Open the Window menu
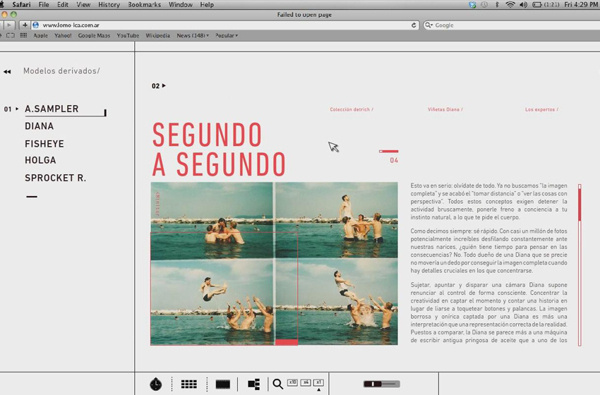This screenshot has height=395, width=600. coord(180,5)
